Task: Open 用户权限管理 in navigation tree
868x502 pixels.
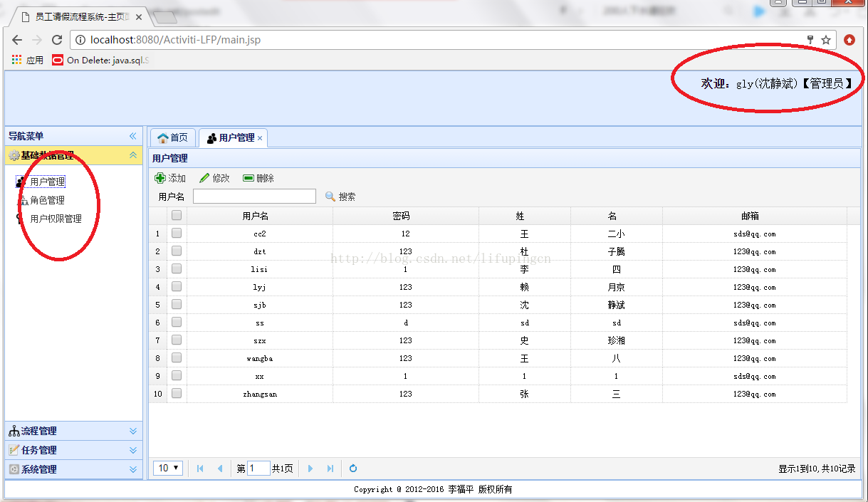Action: (56, 219)
